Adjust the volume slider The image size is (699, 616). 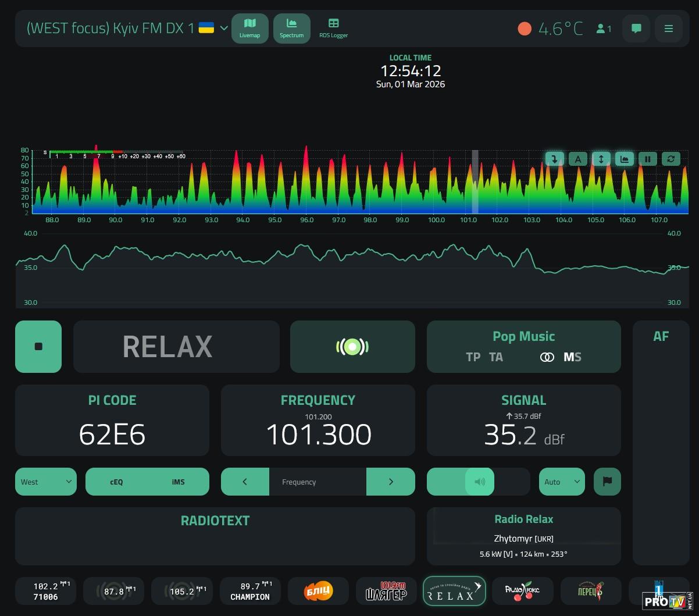479,482
